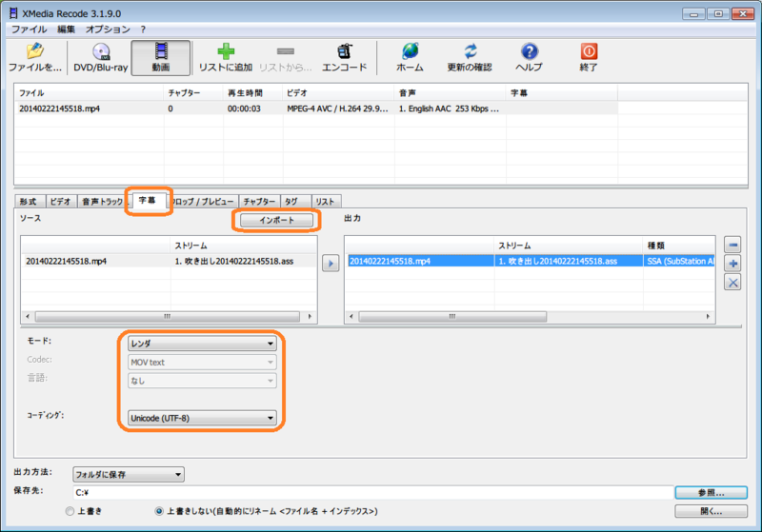The width and height of the screenshot is (762, 532).
Task: Open the DVD/Blu-ray disc icon
Action: click(x=101, y=58)
